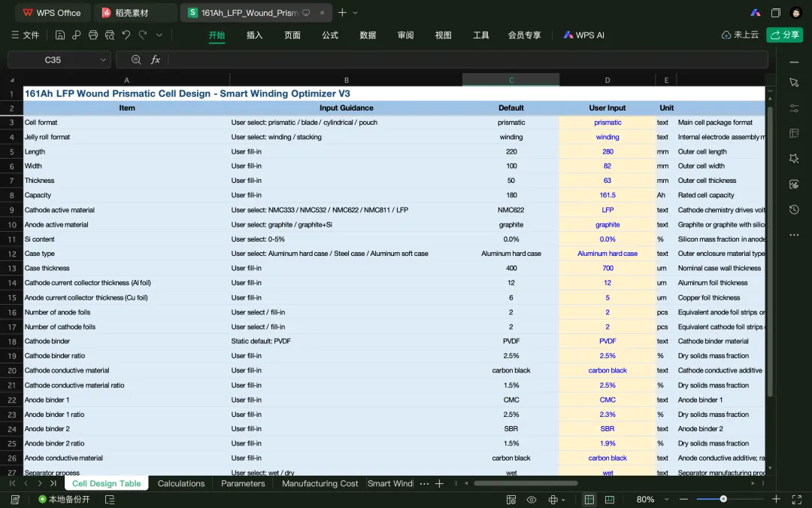Image resolution: width=812 pixels, height=508 pixels.
Task: Expand the C35 name box dropdown
Action: (x=103, y=59)
